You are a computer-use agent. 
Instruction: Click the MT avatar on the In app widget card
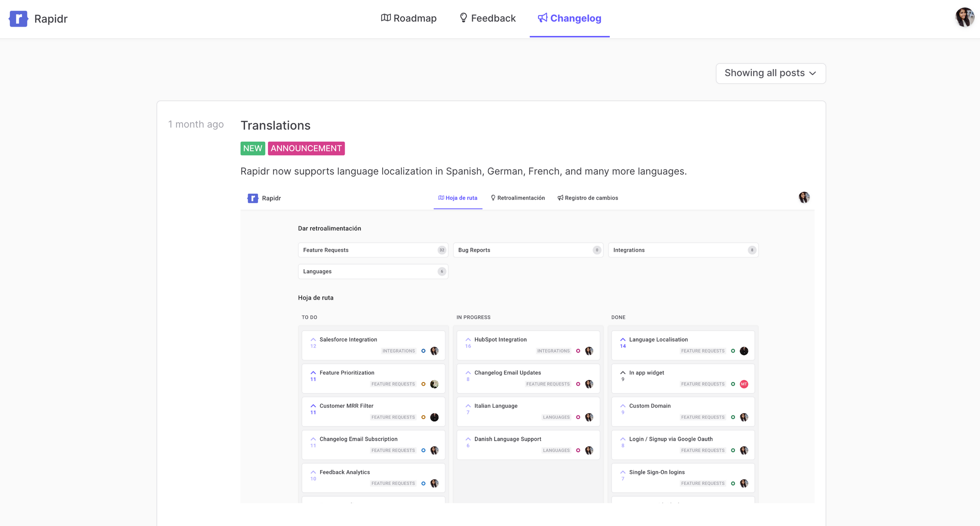click(x=744, y=384)
